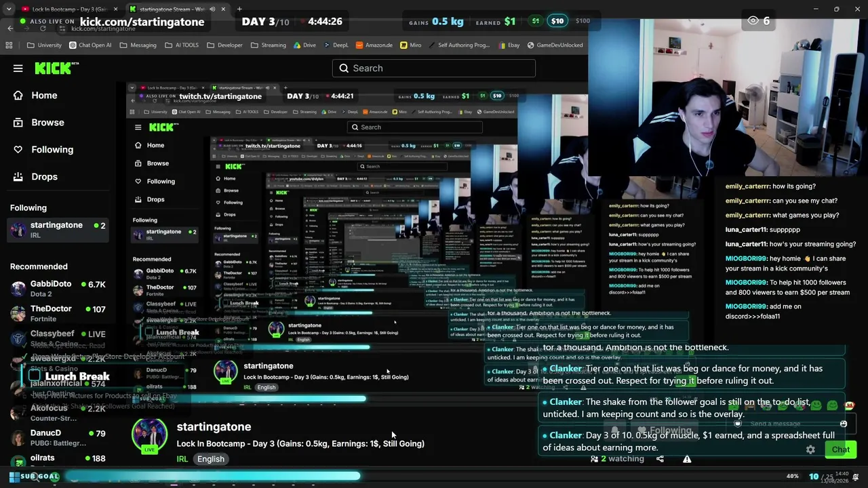Viewport: 868px width, 488px height.
Task: Open Drops via the gift icon
Action: pyautogui.click(x=18, y=177)
